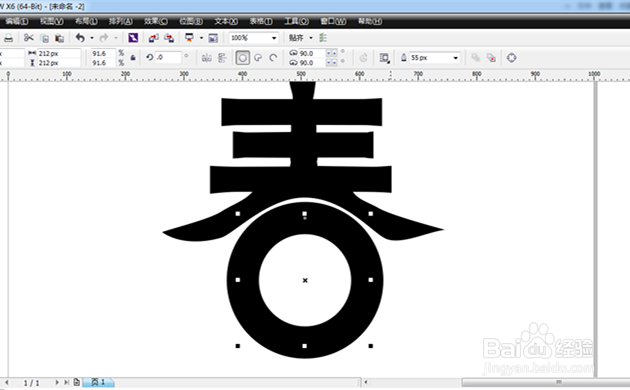This screenshot has height=390, width=630.
Task: Click the ending angle 90.0 field
Action: [x=312, y=63]
